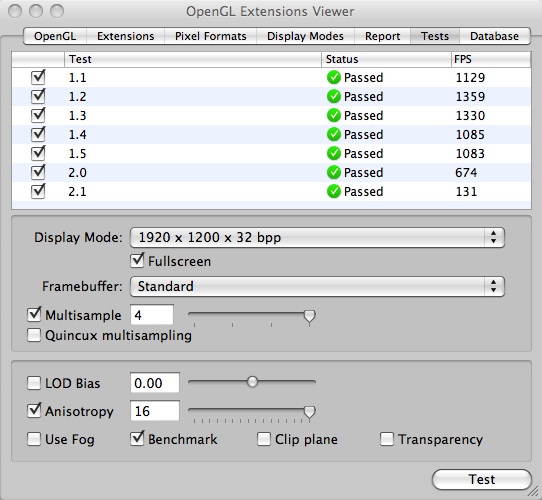542x500 pixels.
Task: Select test name 2.1 in list
Action: (x=77, y=192)
